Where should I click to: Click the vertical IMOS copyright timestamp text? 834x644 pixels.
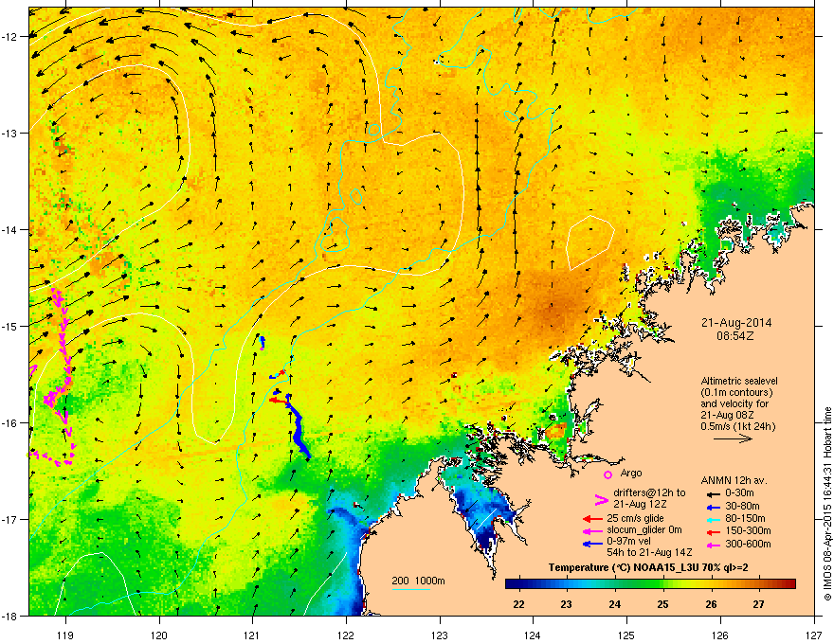pos(827,504)
